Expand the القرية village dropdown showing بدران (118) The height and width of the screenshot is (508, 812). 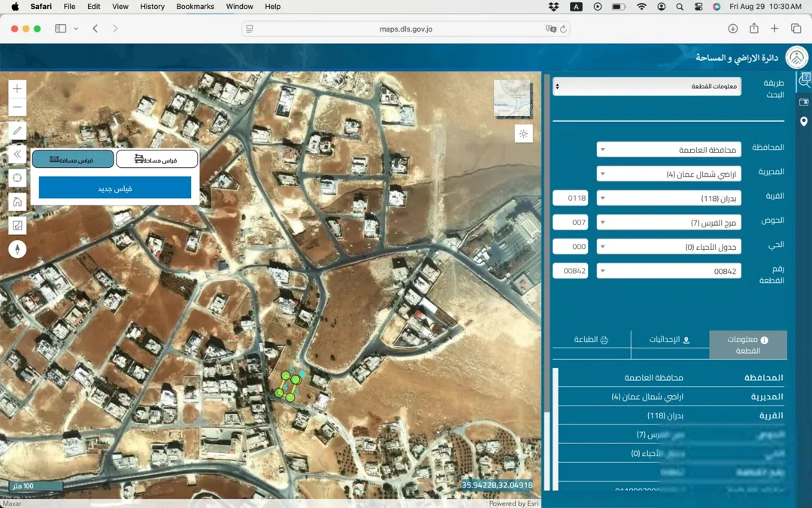tap(668, 198)
